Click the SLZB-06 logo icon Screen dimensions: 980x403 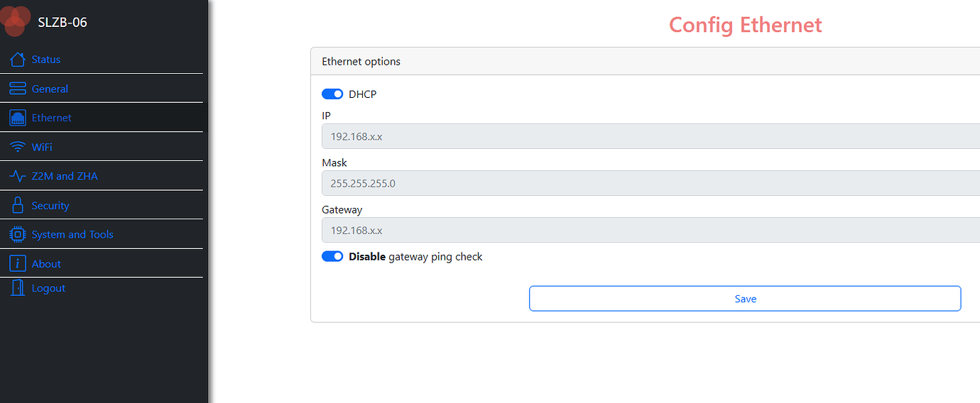click(16, 20)
